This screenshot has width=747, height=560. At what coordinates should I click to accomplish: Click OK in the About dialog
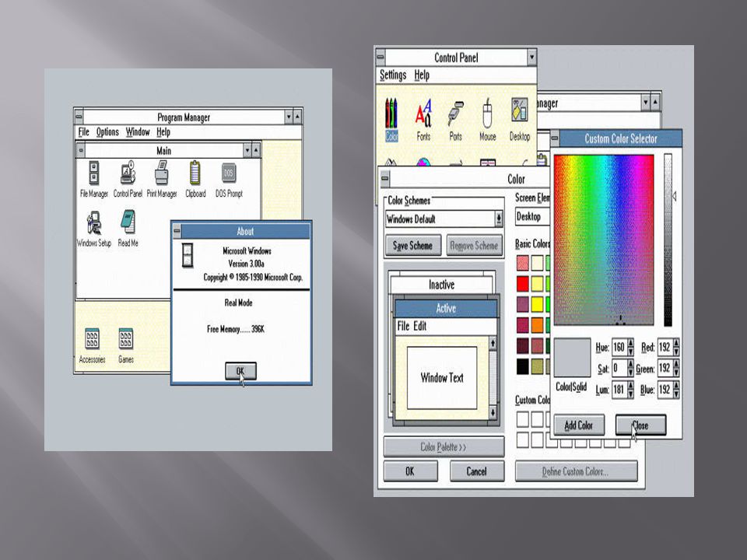point(240,371)
